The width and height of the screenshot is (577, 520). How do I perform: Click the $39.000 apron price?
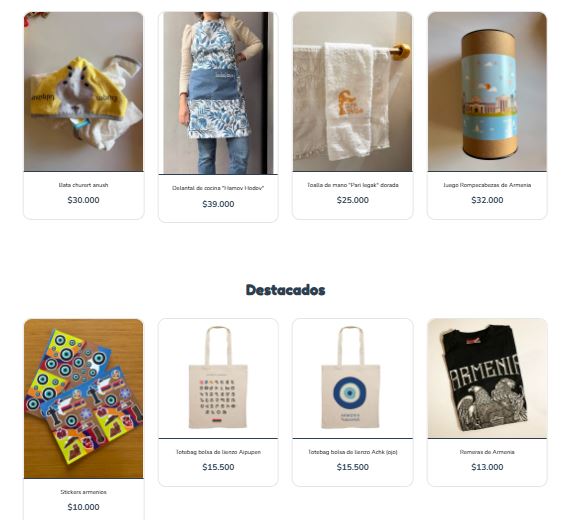click(x=218, y=204)
